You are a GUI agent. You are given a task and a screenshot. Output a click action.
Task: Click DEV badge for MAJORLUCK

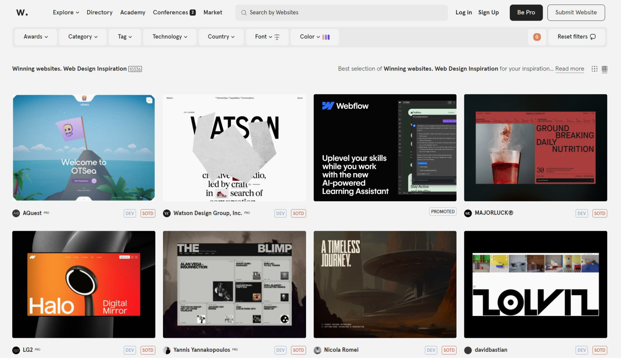(x=582, y=213)
